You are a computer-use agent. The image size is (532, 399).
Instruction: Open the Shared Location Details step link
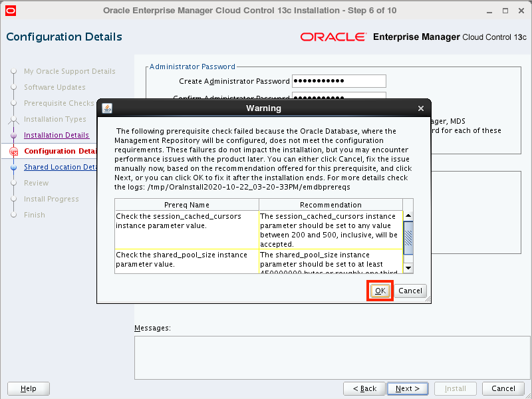(x=61, y=167)
